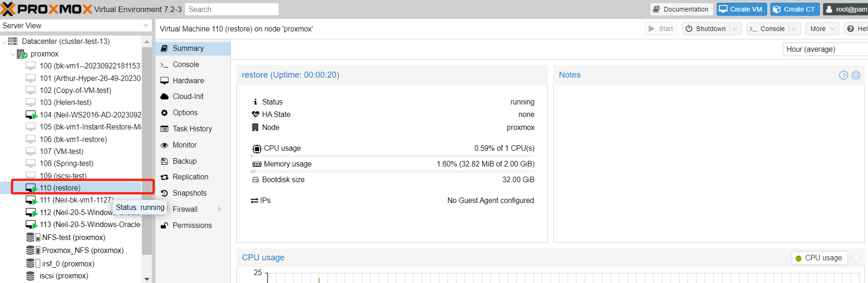This screenshot has height=283, width=868.
Task: Select VM 108 (Spring-test)
Action: pos(67,163)
